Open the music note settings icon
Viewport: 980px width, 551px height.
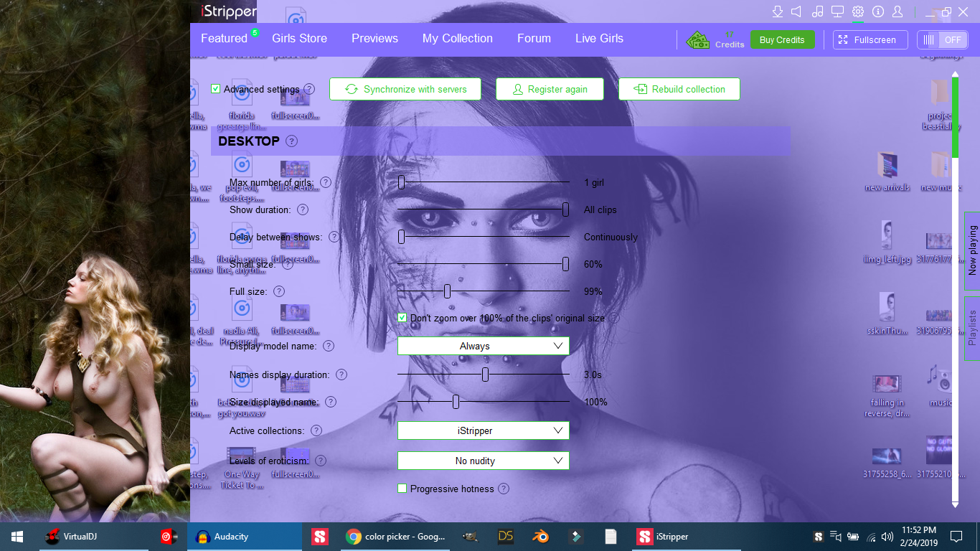click(x=817, y=11)
